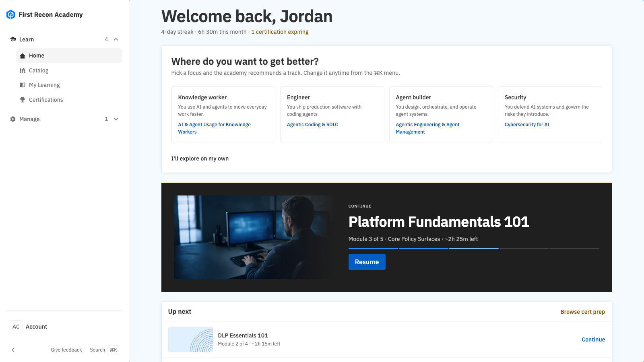The height and width of the screenshot is (362, 644).
Task: Click the DLP Essentials 101 thumbnail
Action: click(191, 339)
